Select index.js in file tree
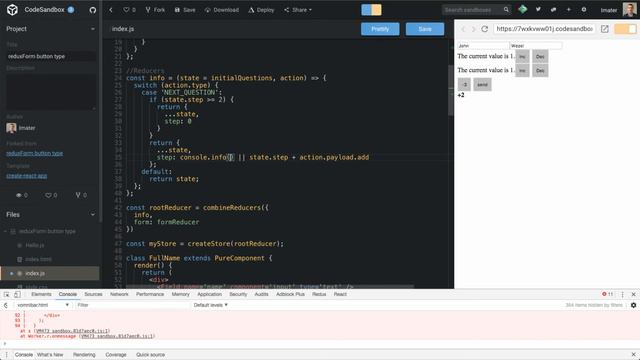The height and width of the screenshot is (360, 640). click(50, 273)
